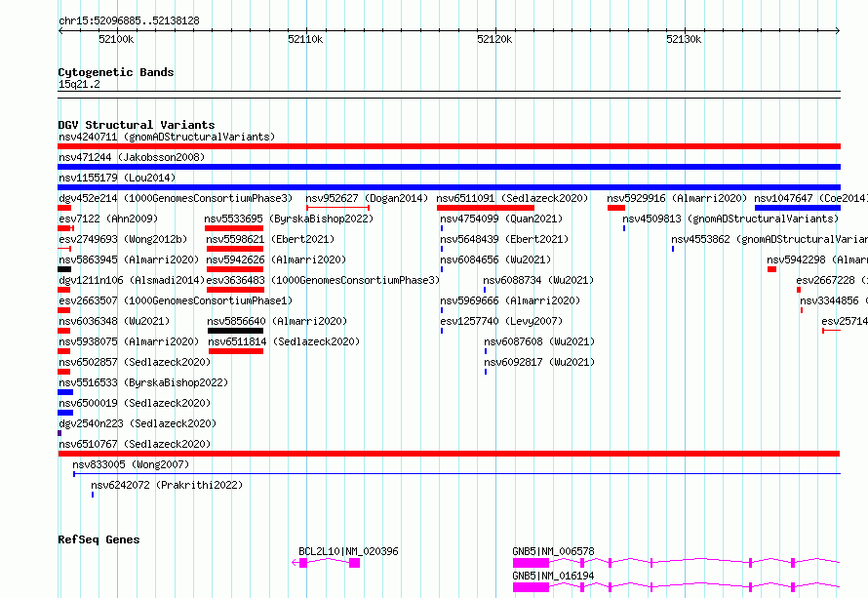Select nsv5856640 Almarri2020 label
The height and width of the screenshot is (598, 868).
click(277, 321)
